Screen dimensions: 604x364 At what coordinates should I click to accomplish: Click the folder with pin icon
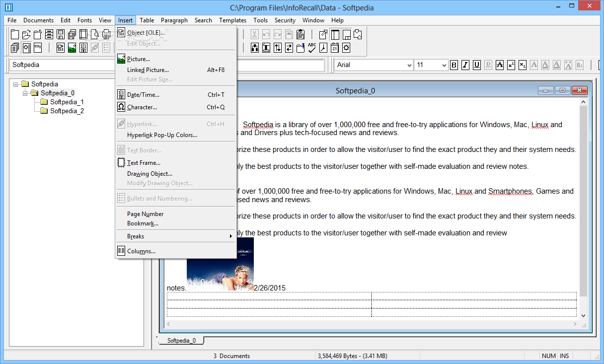pos(300,48)
